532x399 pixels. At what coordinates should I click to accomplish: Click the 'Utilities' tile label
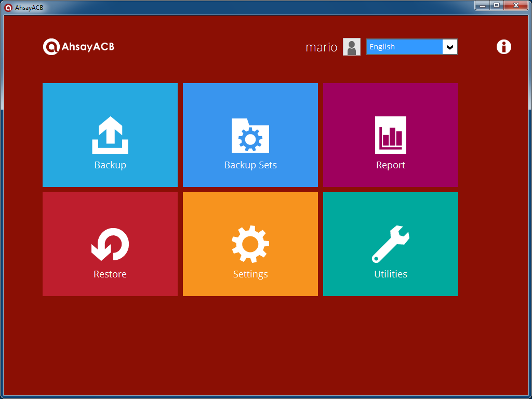pyautogui.click(x=391, y=274)
